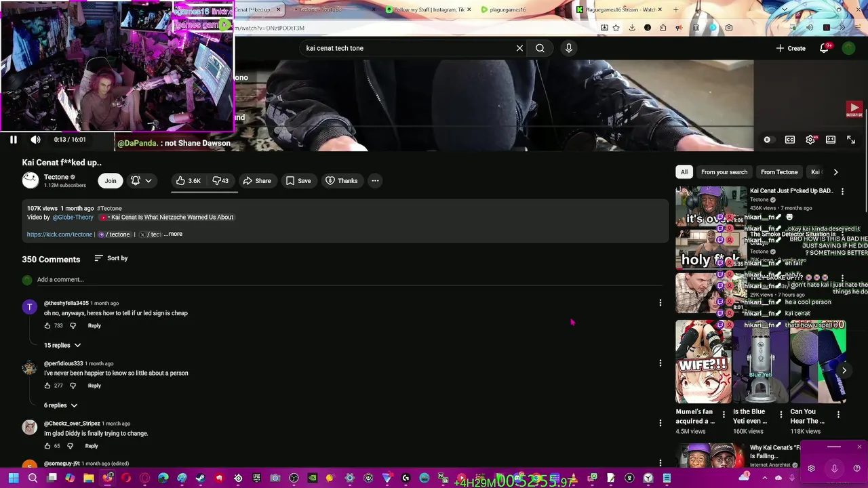
Task: Open the Sort by comments menu
Action: [x=111, y=258]
